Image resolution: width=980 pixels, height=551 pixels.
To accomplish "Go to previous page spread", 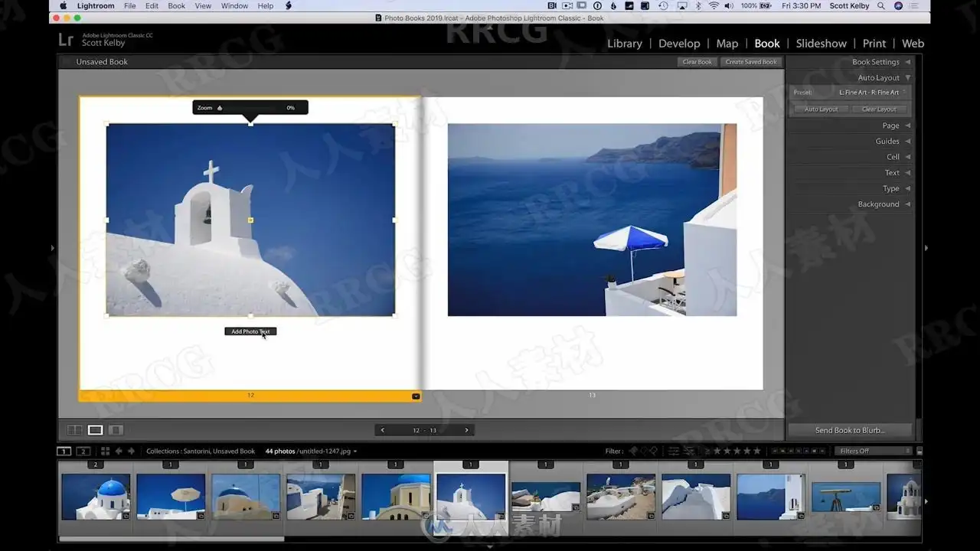I will [x=383, y=430].
